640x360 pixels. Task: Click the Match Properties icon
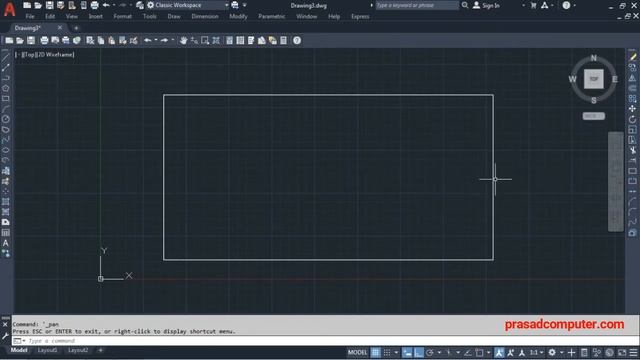tap(133, 40)
